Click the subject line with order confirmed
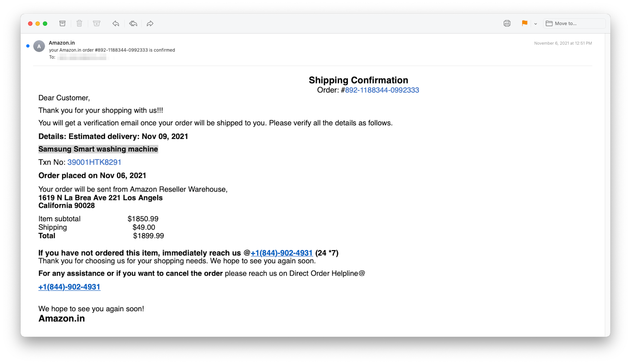Screen dimensions: 631x364 point(112,50)
